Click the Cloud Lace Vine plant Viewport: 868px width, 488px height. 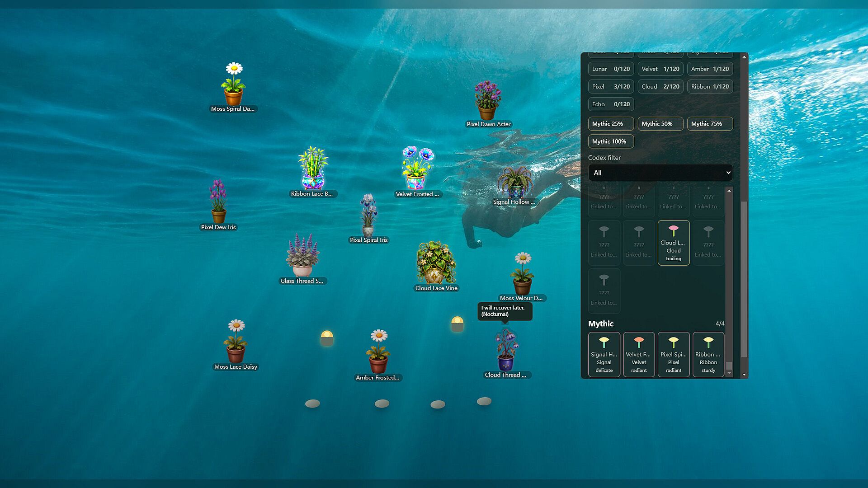[436, 263]
